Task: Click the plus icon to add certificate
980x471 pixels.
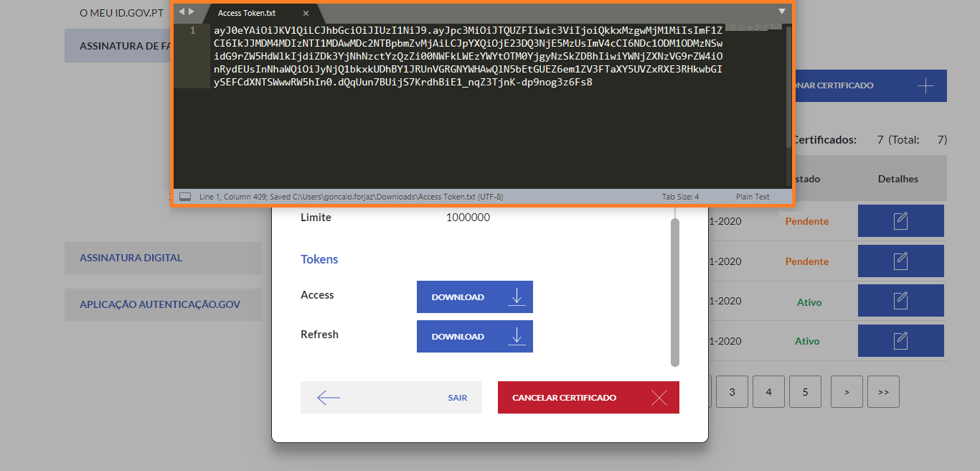Action: point(925,86)
